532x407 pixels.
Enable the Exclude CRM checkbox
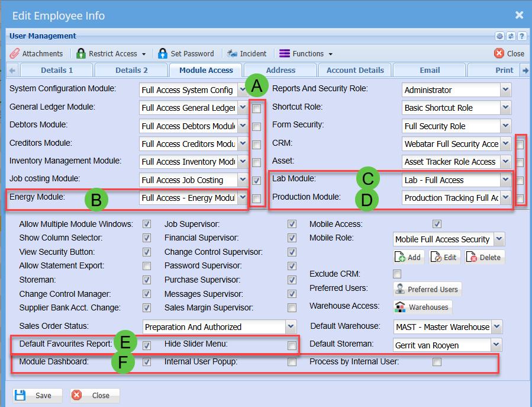[397, 274]
